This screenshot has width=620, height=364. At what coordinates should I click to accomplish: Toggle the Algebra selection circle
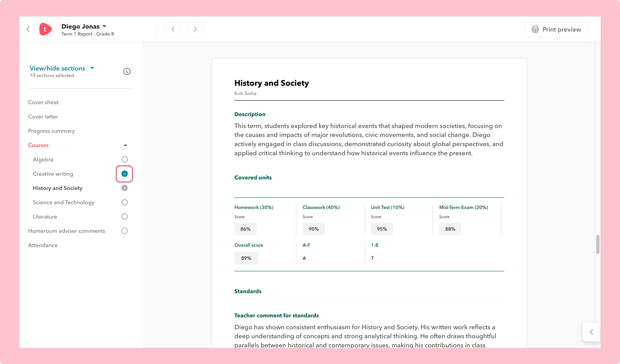coord(125,159)
